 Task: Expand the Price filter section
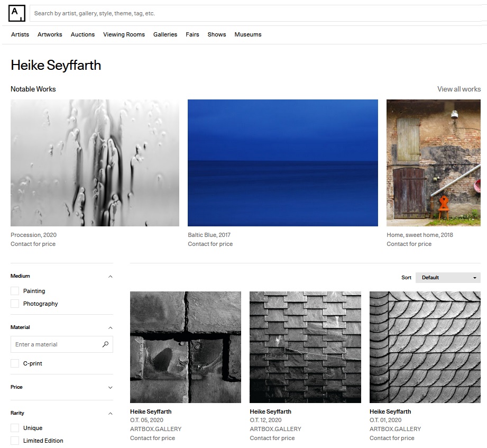tap(110, 387)
